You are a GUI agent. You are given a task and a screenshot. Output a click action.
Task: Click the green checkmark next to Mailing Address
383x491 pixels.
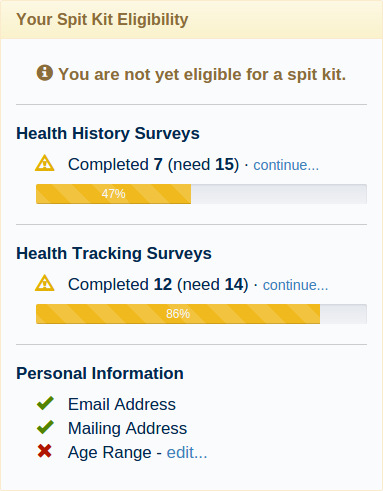coord(45,427)
